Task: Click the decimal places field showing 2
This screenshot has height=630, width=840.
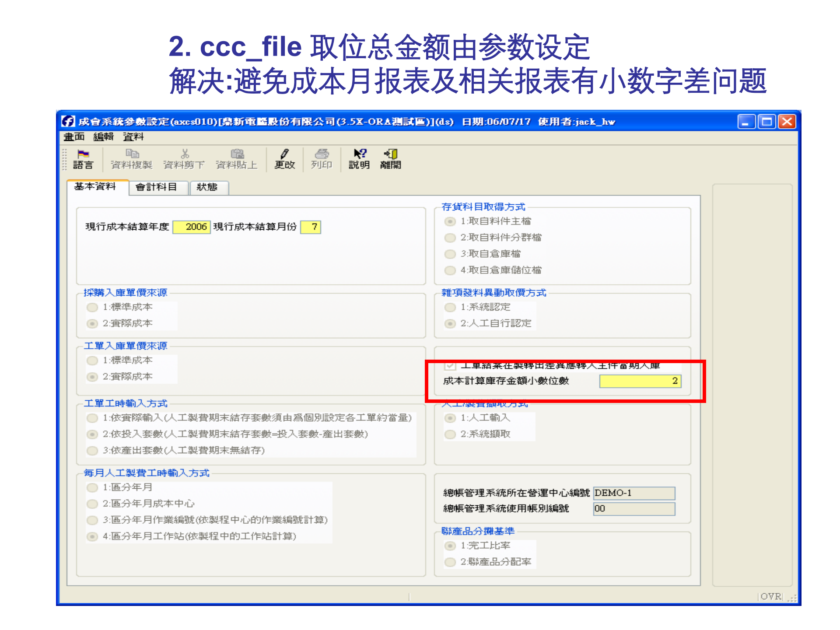Action: 640,381
